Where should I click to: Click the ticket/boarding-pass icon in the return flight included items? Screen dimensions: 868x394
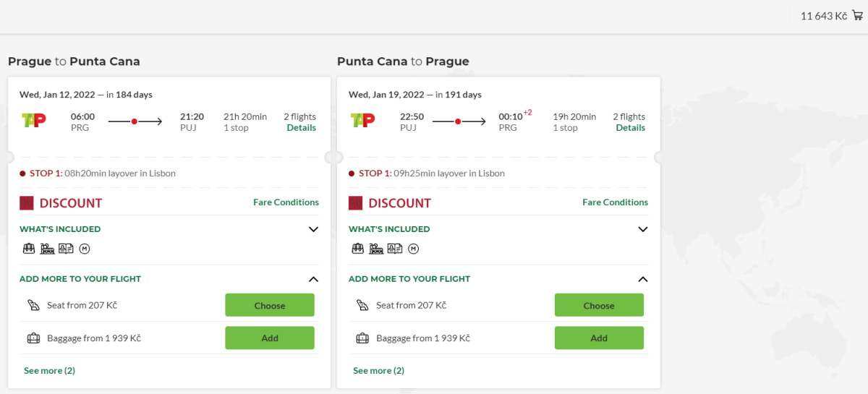(395, 249)
